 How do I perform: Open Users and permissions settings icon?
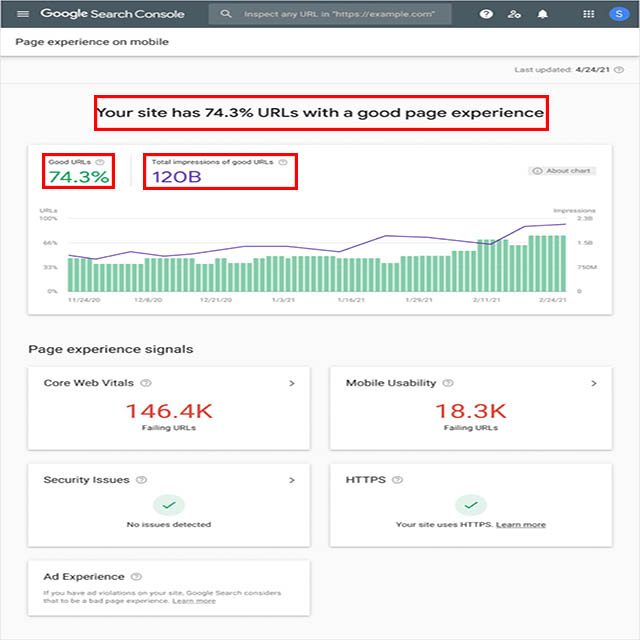pos(514,14)
